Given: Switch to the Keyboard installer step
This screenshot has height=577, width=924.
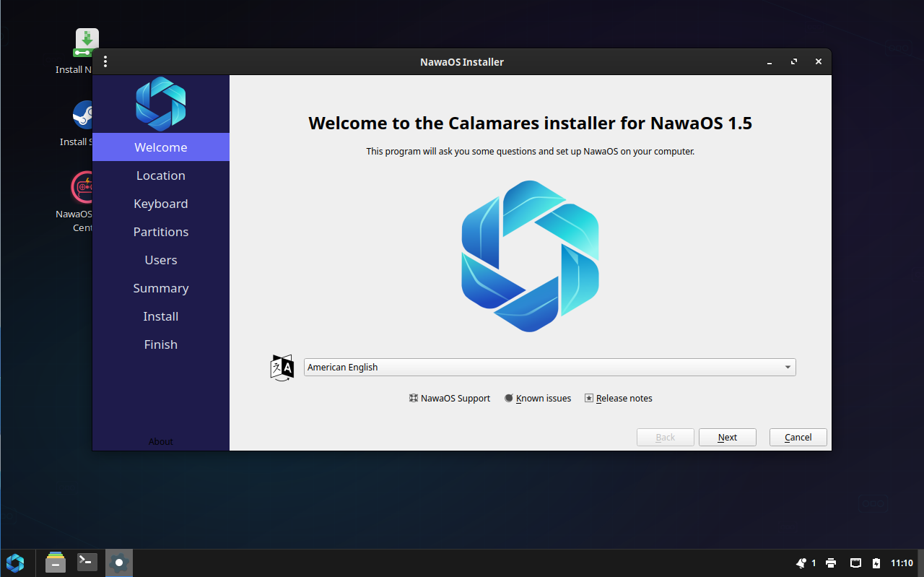Looking at the screenshot, I should point(160,203).
